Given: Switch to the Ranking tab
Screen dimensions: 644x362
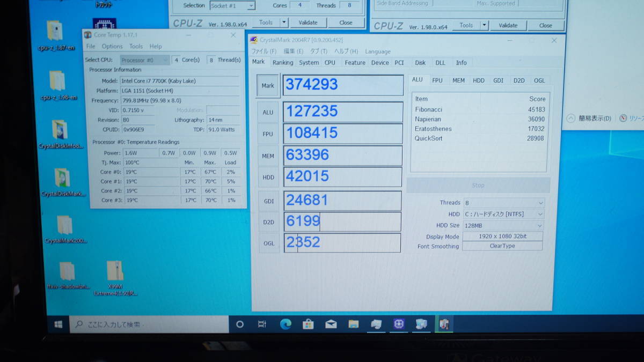Looking at the screenshot, I should pos(283,63).
